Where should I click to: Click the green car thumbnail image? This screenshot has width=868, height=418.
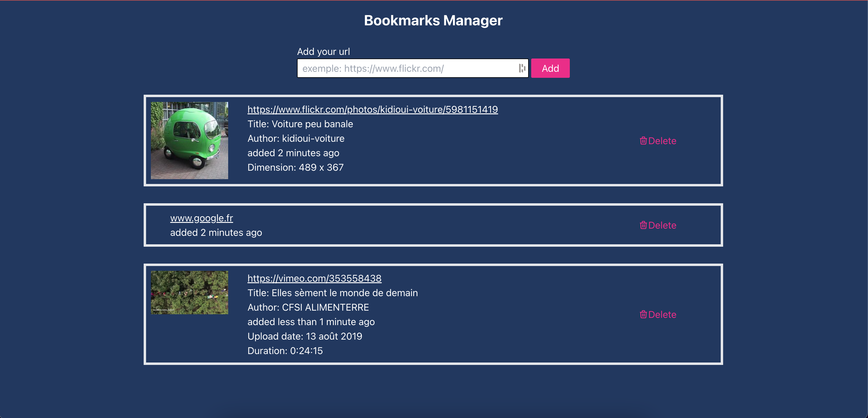[x=189, y=141]
